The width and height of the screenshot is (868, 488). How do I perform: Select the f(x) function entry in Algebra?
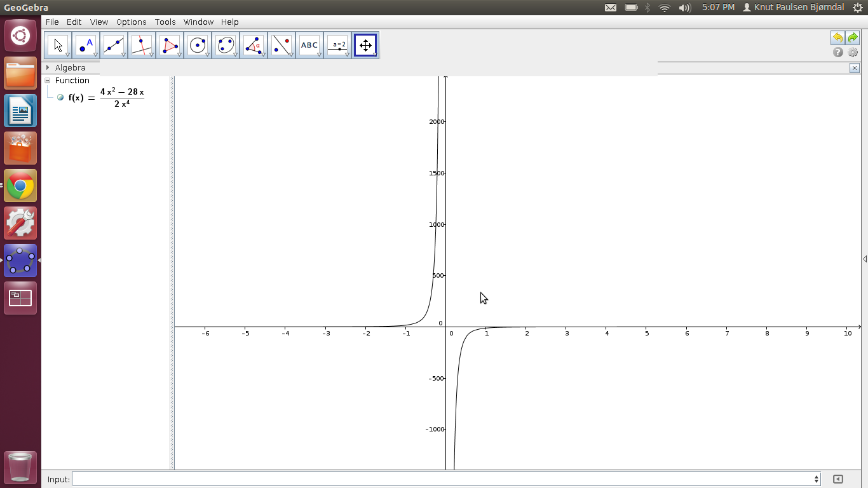click(x=106, y=97)
